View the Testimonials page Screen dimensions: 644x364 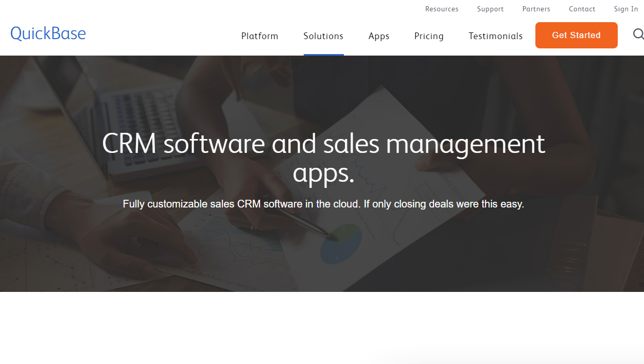[x=495, y=36]
